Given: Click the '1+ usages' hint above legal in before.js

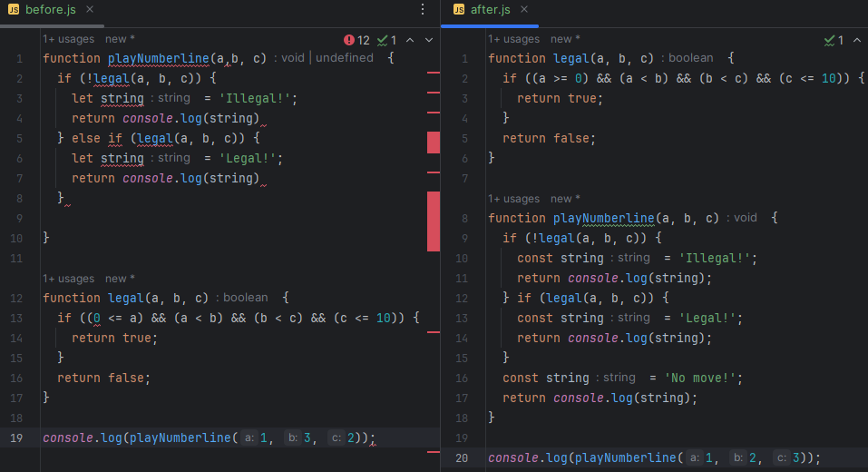Looking at the screenshot, I should coord(69,279).
